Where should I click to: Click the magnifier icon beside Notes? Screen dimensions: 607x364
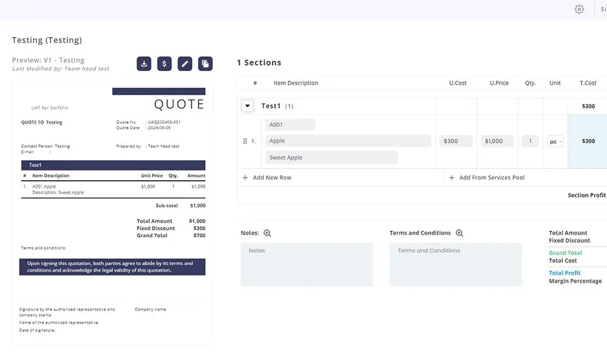267,233
